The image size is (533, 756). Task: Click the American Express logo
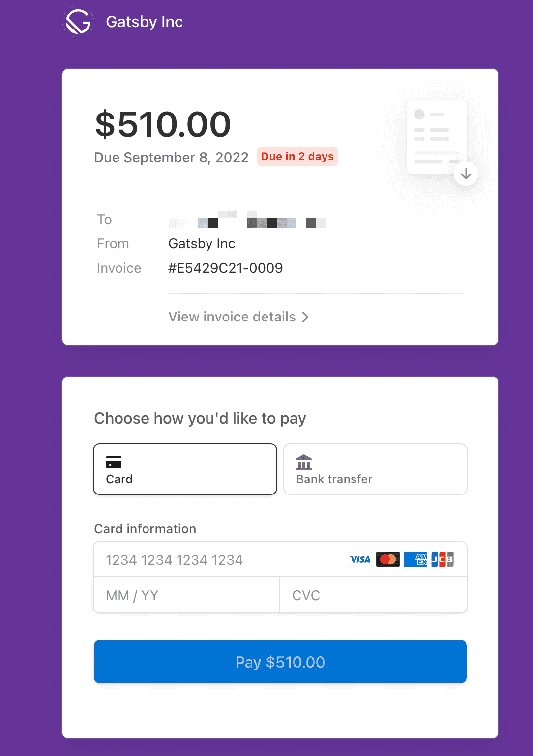click(x=415, y=559)
